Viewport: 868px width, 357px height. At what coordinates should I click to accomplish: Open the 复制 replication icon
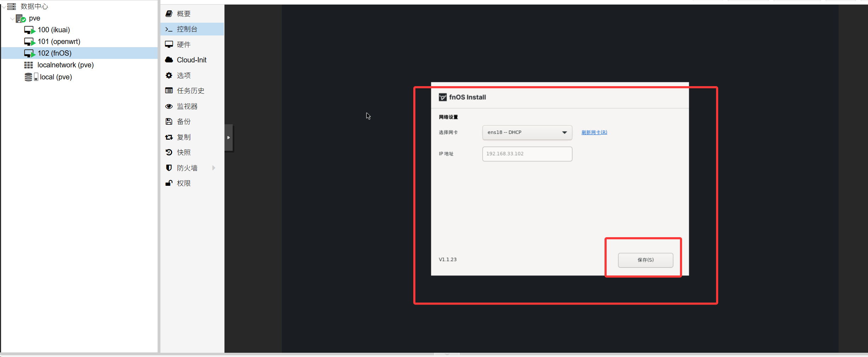169,137
